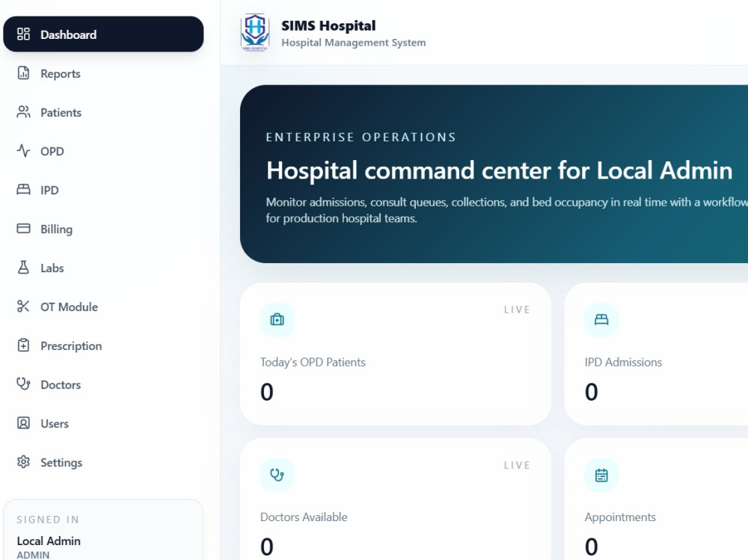Click the OPD pulse line icon

[x=23, y=151]
